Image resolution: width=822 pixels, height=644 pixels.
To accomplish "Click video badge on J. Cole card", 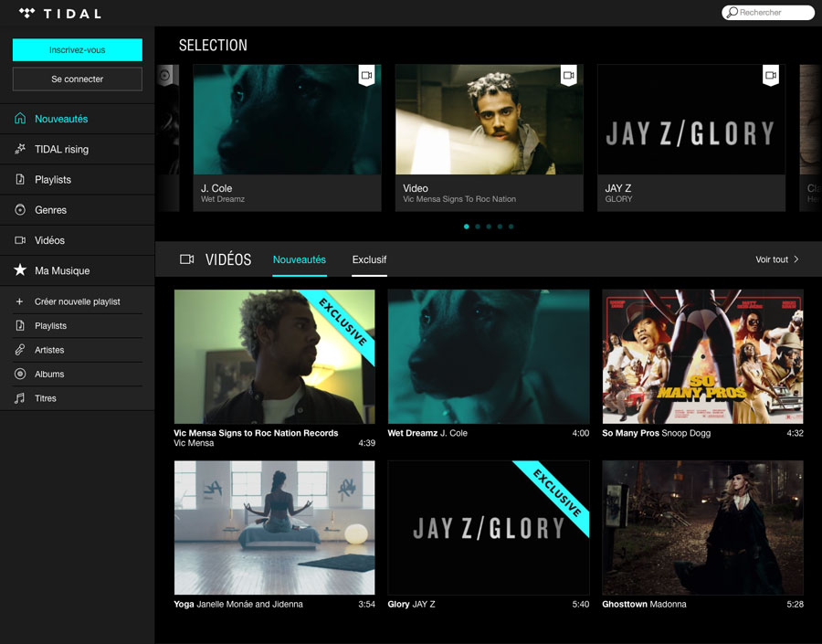I will (x=367, y=75).
